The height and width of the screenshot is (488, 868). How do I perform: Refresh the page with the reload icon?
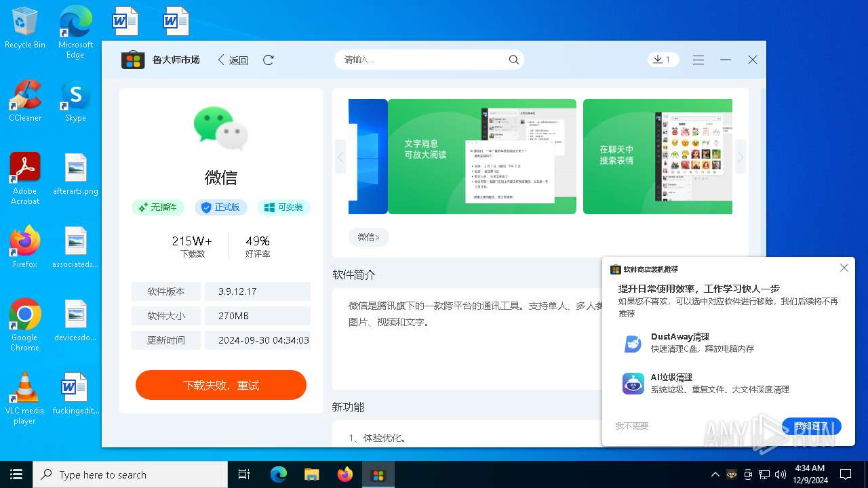(269, 60)
